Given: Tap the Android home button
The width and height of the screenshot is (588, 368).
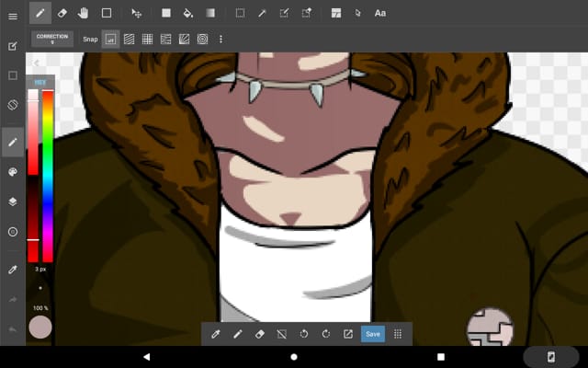Looking at the screenshot, I should pos(294,357).
